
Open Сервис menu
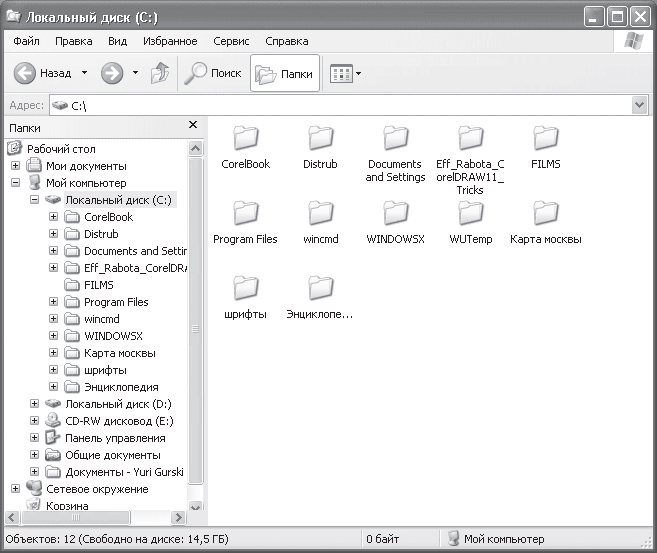[x=231, y=41]
